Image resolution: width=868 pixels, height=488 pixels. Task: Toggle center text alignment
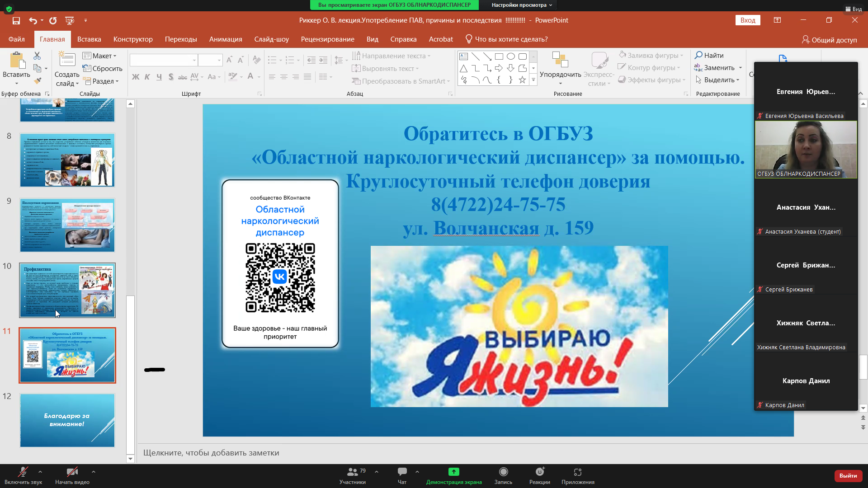284,77
